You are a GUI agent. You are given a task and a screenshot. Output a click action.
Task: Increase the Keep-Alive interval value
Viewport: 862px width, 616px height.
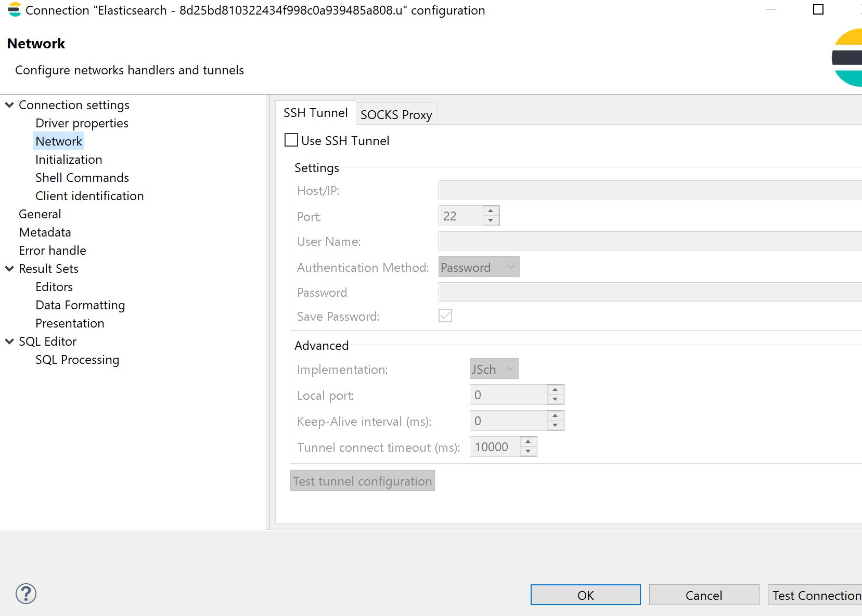click(555, 416)
